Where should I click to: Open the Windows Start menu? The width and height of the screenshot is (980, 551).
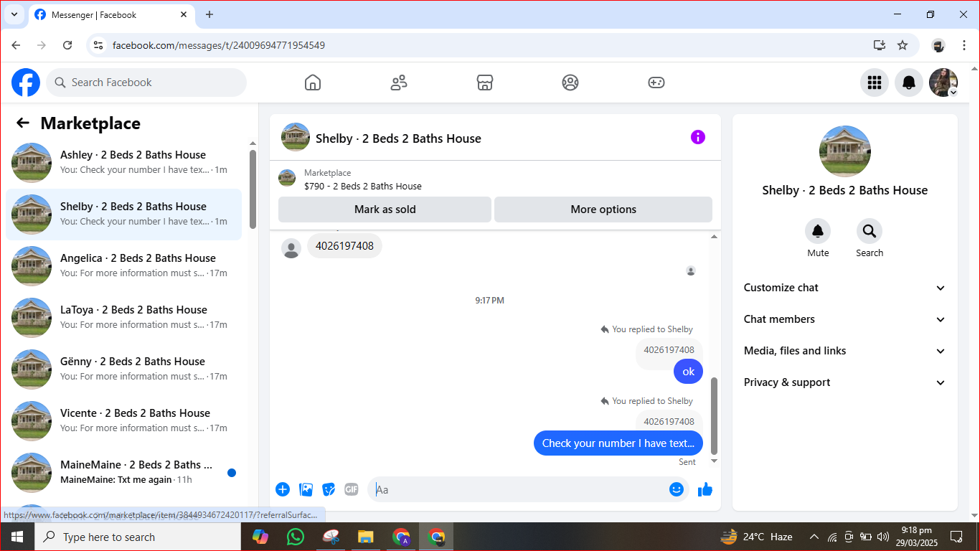pyautogui.click(x=17, y=537)
